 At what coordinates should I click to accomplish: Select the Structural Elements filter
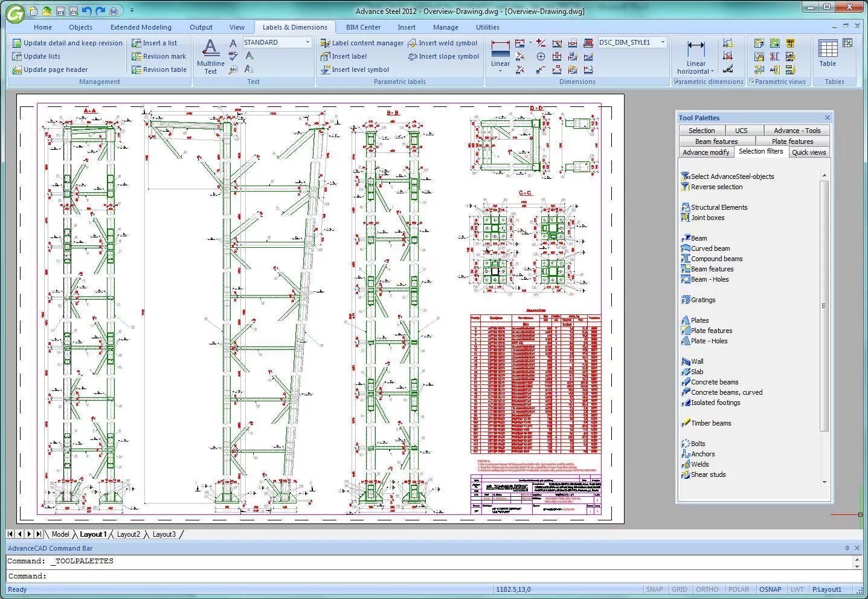click(x=714, y=207)
